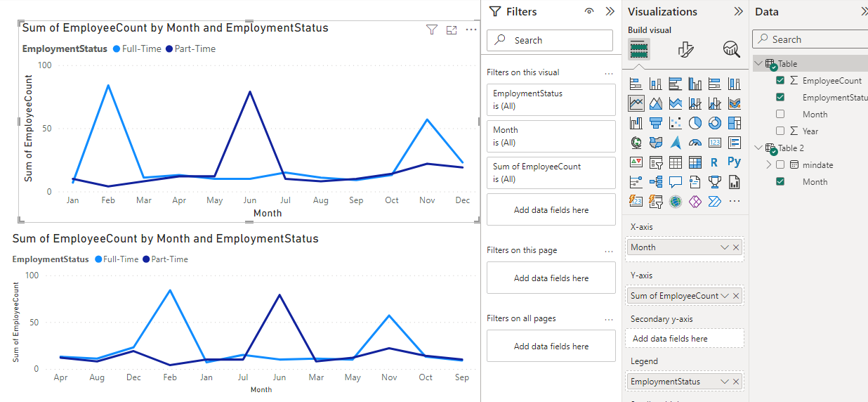Select the 123 card visual

tap(715, 143)
